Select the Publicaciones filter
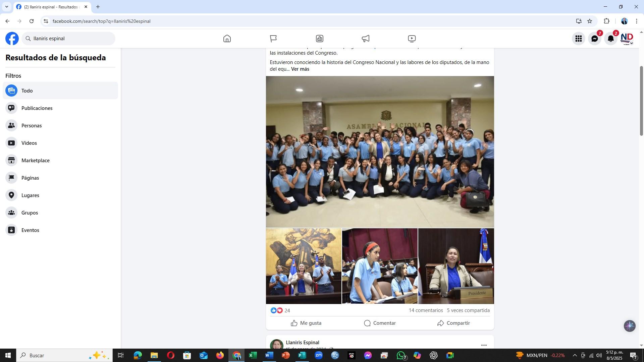This screenshot has height=362, width=644. 37,108
